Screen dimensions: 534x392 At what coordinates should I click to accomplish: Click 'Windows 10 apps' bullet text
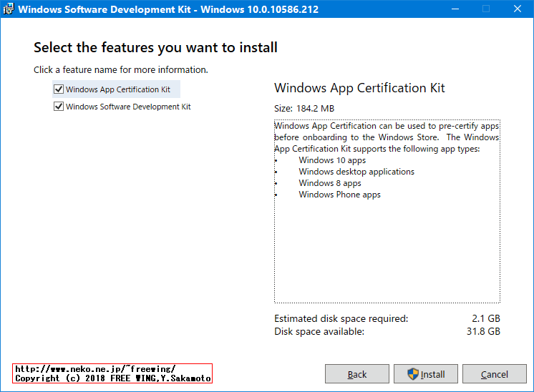pos(332,160)
